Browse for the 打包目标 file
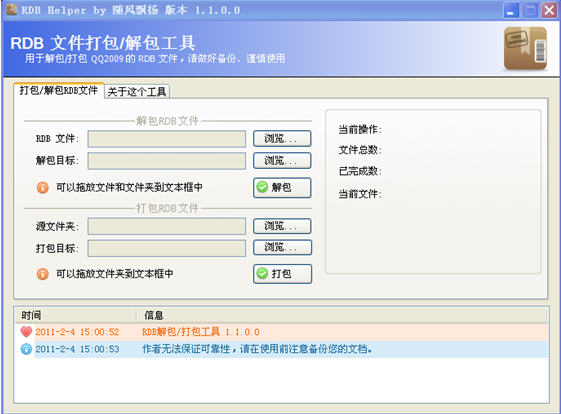 coord(282,247)
